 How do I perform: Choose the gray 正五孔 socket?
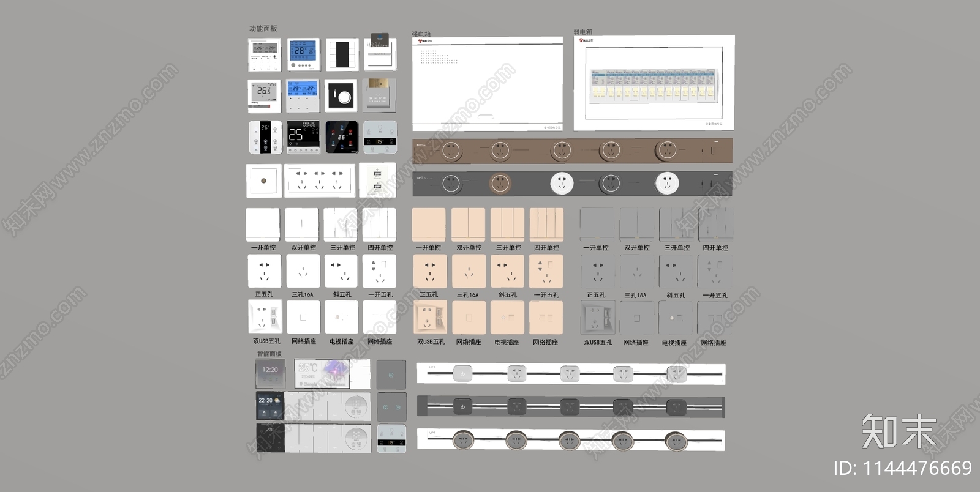(597, 271)
